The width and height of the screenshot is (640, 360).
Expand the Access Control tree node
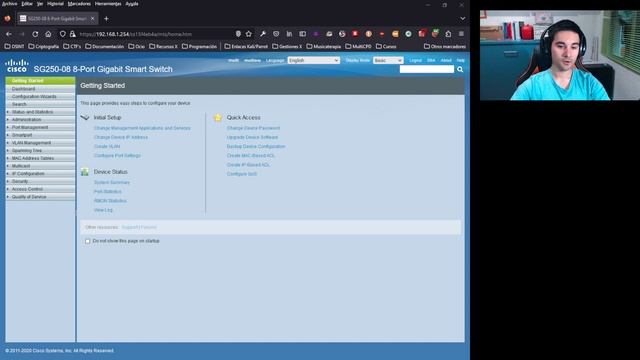point(8,189)
